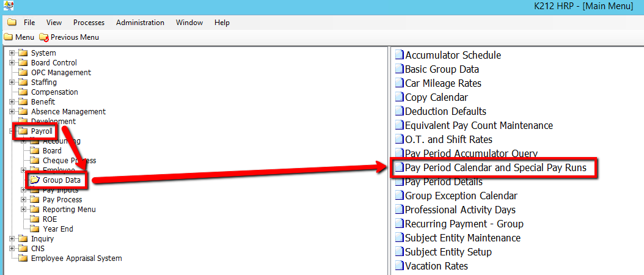Open Deduction Defaults item
Screen dimensions: 644x275
click(445, 111)
